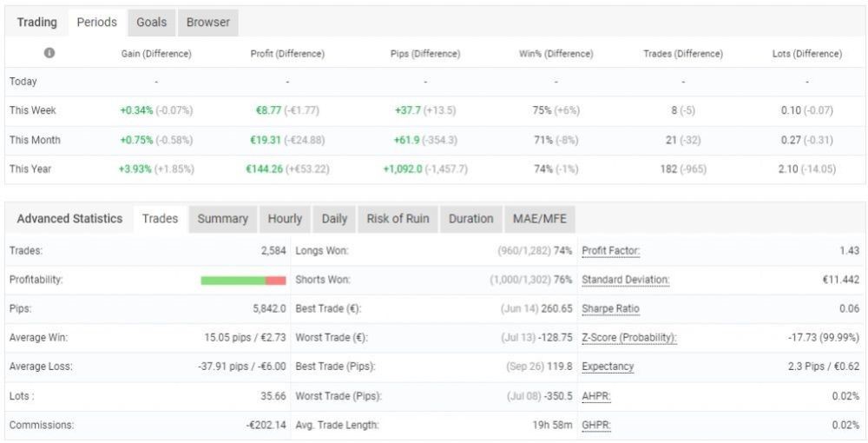Image resolution: width=868 pixels, height=443 pixels.
Task: Click the Trades (Difference) column header
Action: 683,54
